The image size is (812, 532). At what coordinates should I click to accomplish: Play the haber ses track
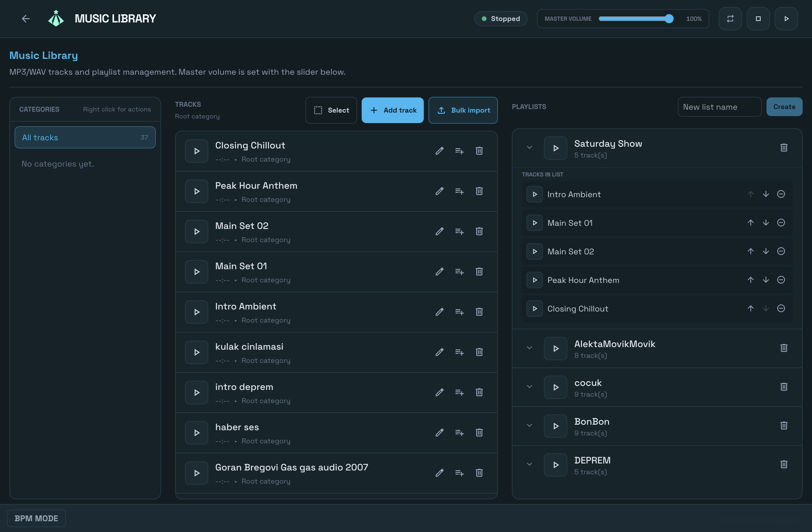tap(197, 433)
